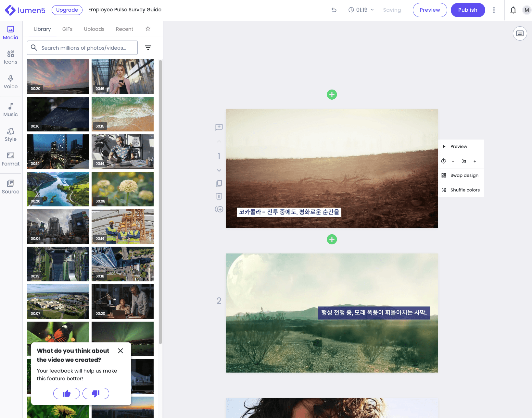The width and height of the screenshot is (532, 418).
Task: Add a sub-scene to scene 1
Action: click(x=219, y=209)
